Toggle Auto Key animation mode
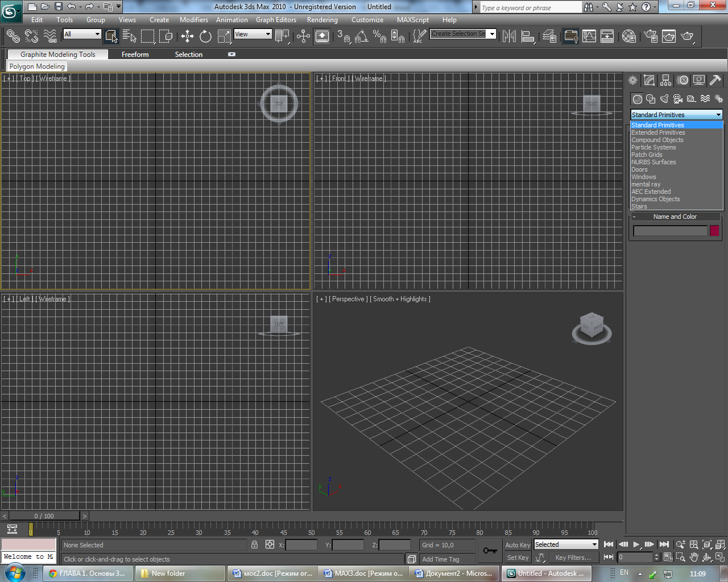728x582 pixels. pos(518,545)
